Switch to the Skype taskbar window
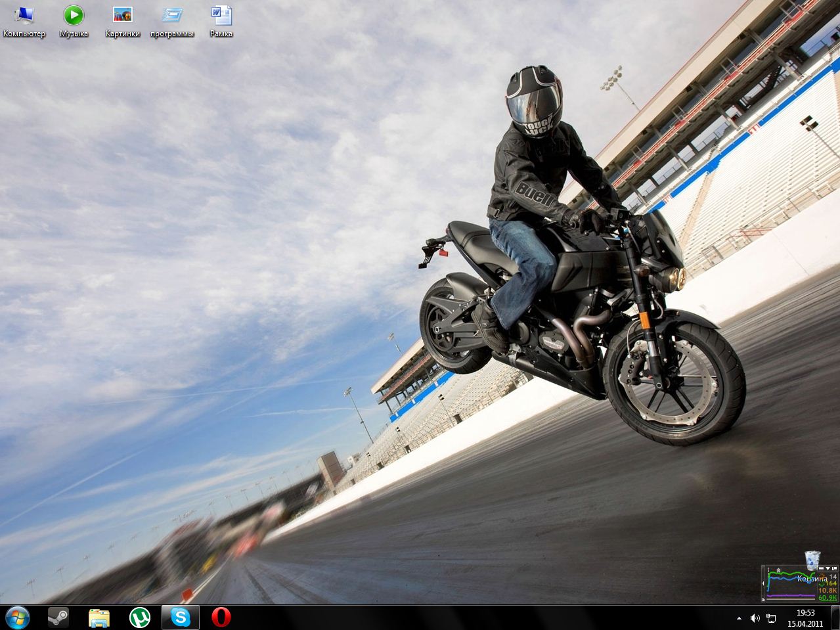This screenshot has height=630, width=840. coord(181,618)
